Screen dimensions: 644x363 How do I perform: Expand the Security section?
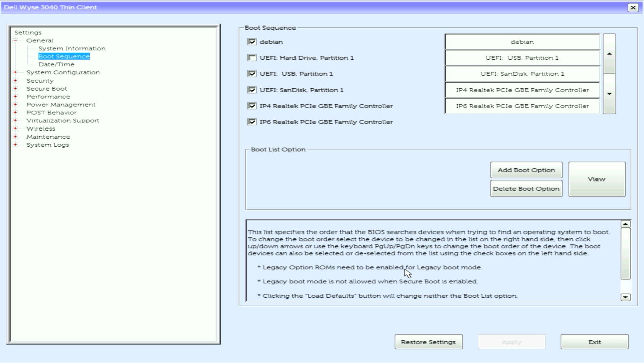[15, 81]
